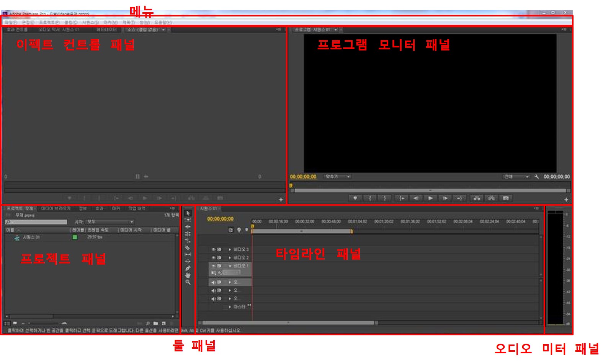The width and height of the screenshot is (608, 364).
Task: Expand the 비디오 2 track
Action: coord(230,258)
